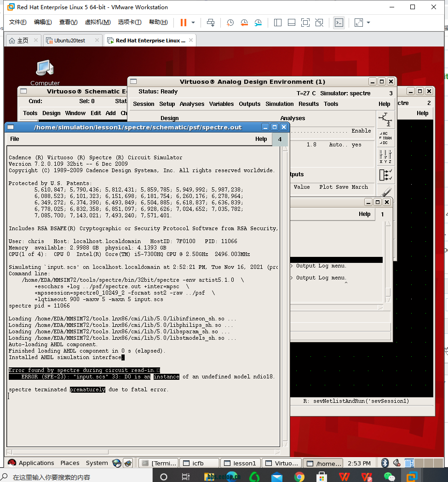Enter full screen mode
Image resolution: width=448 pixels, height=482 pixels.
[305, 23]
